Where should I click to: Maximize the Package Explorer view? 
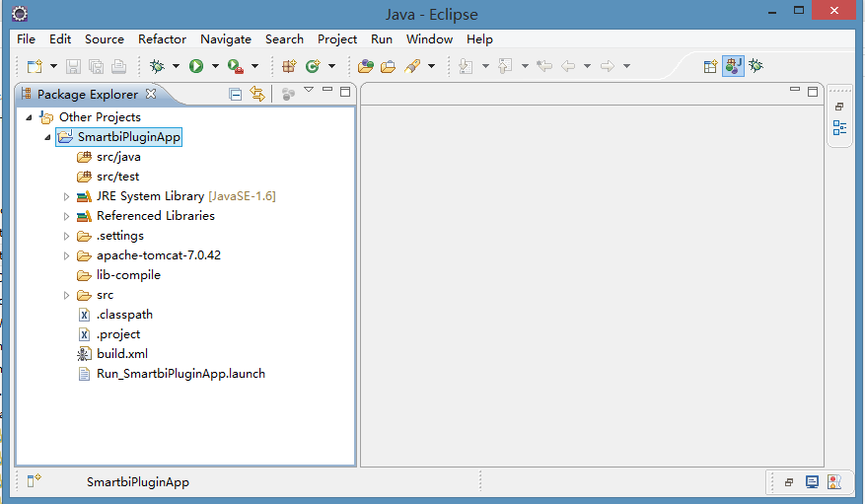(x=345, y=92)
